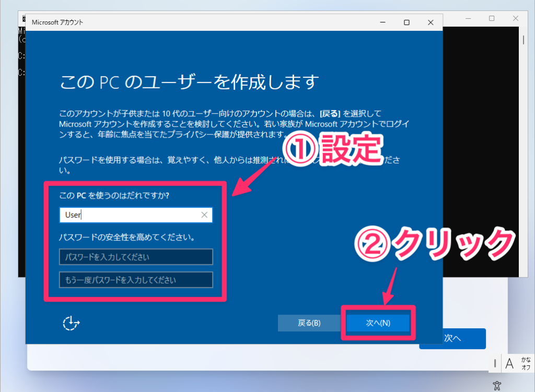535x392 pixels.
Task: Click the command prompt window icon in its title bar
Action: [24, 19]
